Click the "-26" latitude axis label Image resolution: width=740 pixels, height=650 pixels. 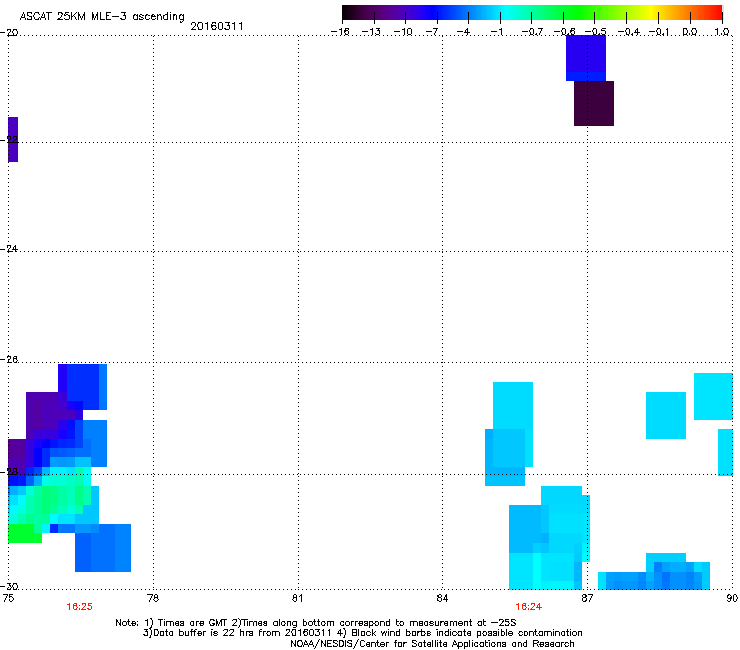(x=10, y=360)
